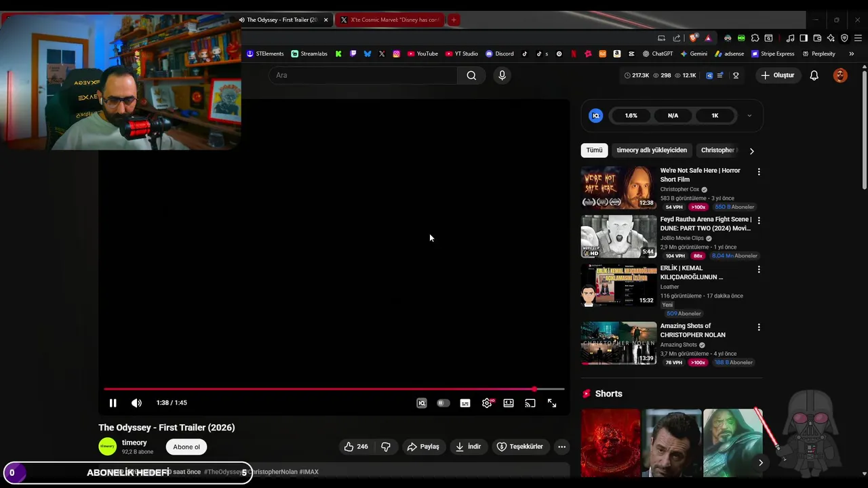Viewport: 868px width, 488px height.
Task: Like the video with thumbs up
Action: click(x=356, y=447)
